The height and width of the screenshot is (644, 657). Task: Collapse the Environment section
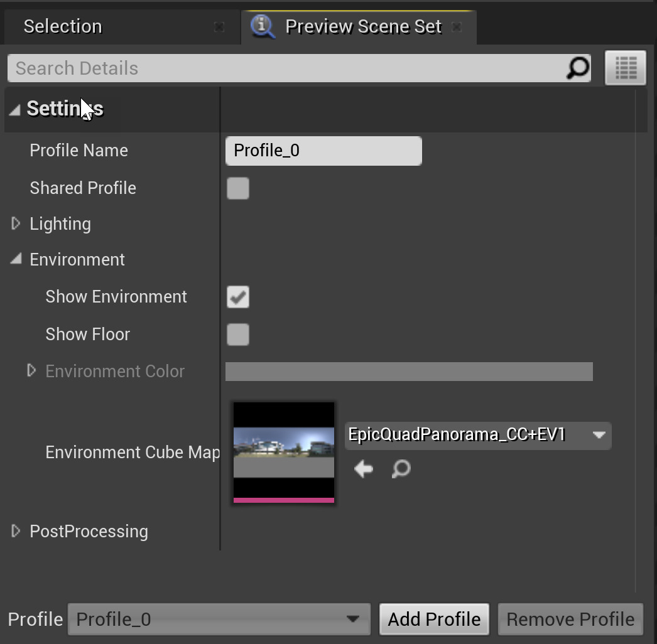(16, 259)
